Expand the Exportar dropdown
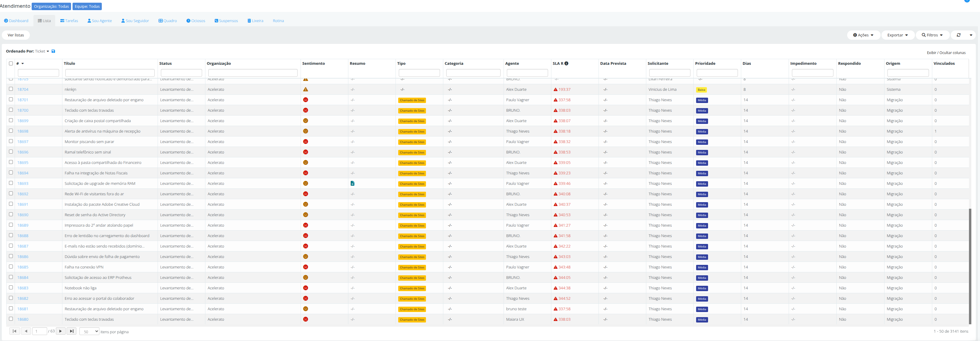 coord(897,35)
